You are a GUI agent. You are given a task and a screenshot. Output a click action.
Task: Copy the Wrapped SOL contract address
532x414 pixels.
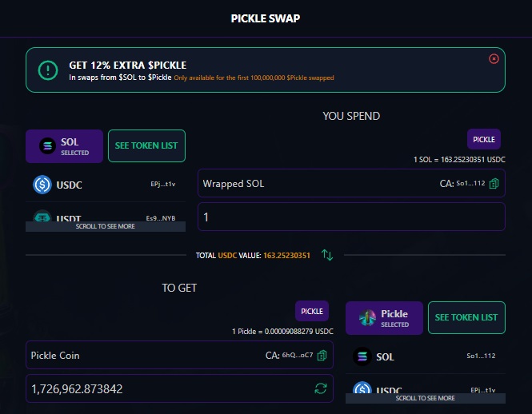[494, 184]
